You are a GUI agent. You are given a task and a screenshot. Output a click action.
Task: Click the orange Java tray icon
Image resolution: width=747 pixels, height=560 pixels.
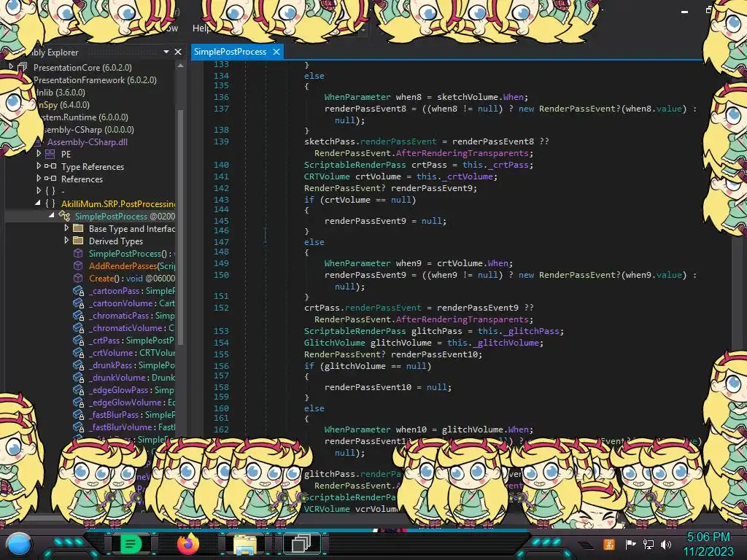point(609,544)
